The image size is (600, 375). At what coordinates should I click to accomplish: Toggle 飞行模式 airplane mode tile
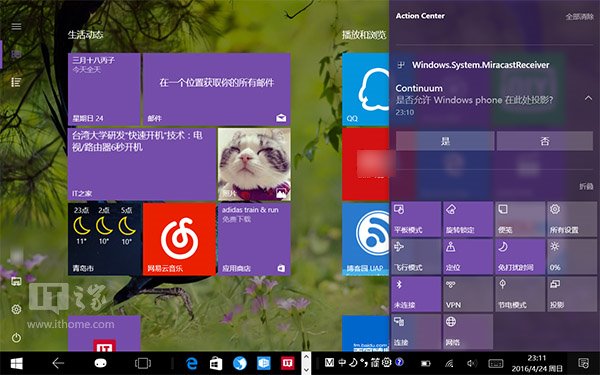pyautogui.click(x=416, y=257)
